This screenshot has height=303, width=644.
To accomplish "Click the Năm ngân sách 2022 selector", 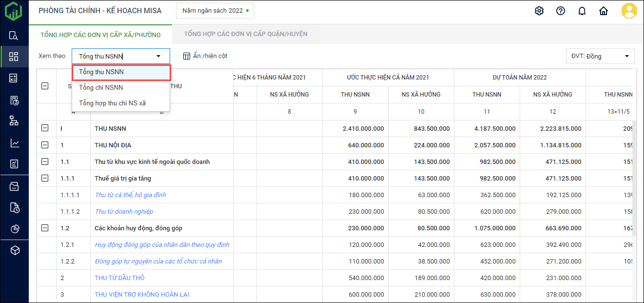I will coord(215,10).
